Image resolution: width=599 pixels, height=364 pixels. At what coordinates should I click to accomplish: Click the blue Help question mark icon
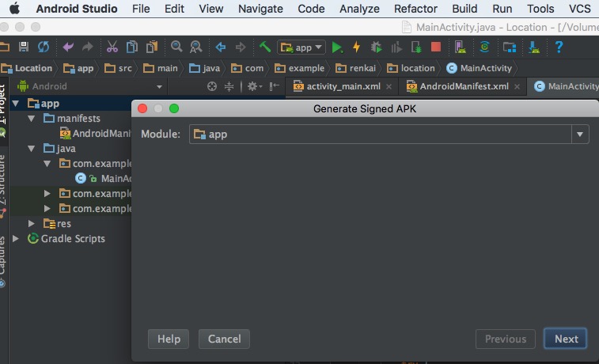(x=559, y=47)
